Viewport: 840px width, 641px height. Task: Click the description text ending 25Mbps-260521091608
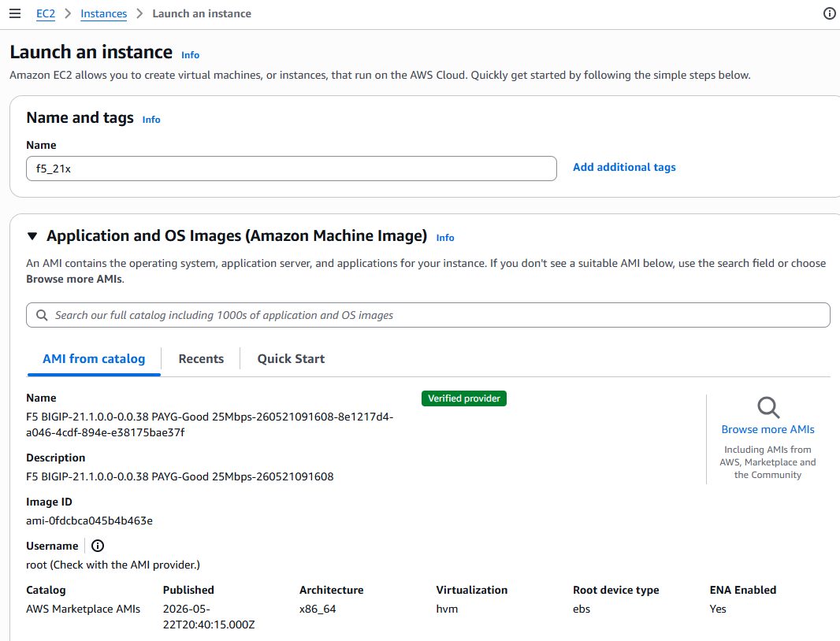point(180,476)
